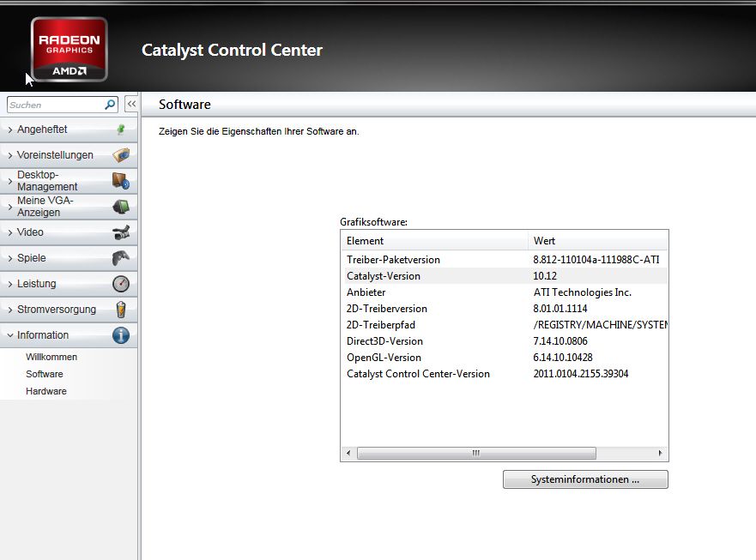Click the Leistung gauge icon
This screenshot has height=560, width=756.
point(121,284)
